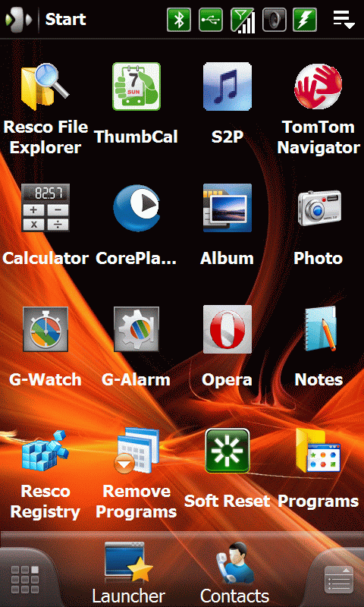The width and height of the screenshot is (364, 607).
Task: Click the "Resco File Explorer" label text
Action: 45,137
